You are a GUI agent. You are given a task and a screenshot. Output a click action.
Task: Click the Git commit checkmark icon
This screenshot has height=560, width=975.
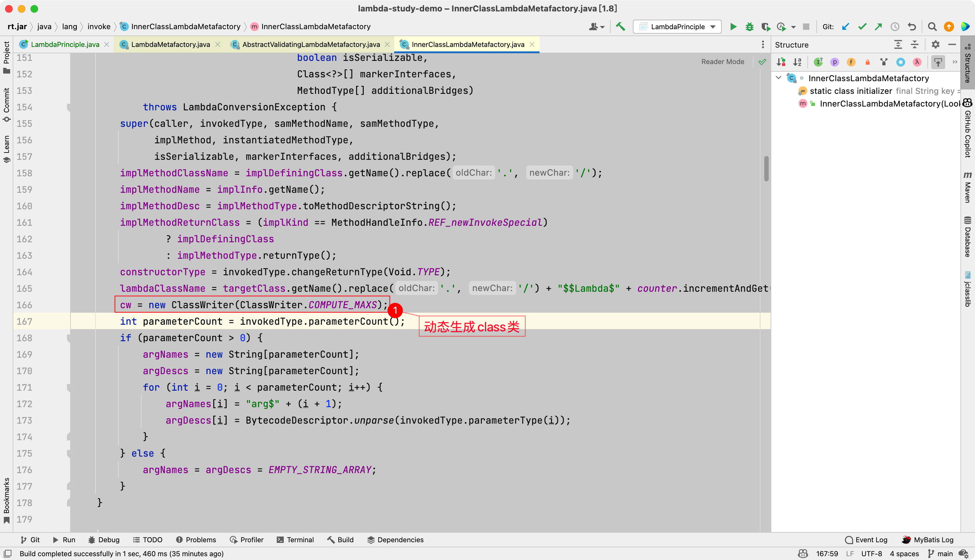coord(862,27)
